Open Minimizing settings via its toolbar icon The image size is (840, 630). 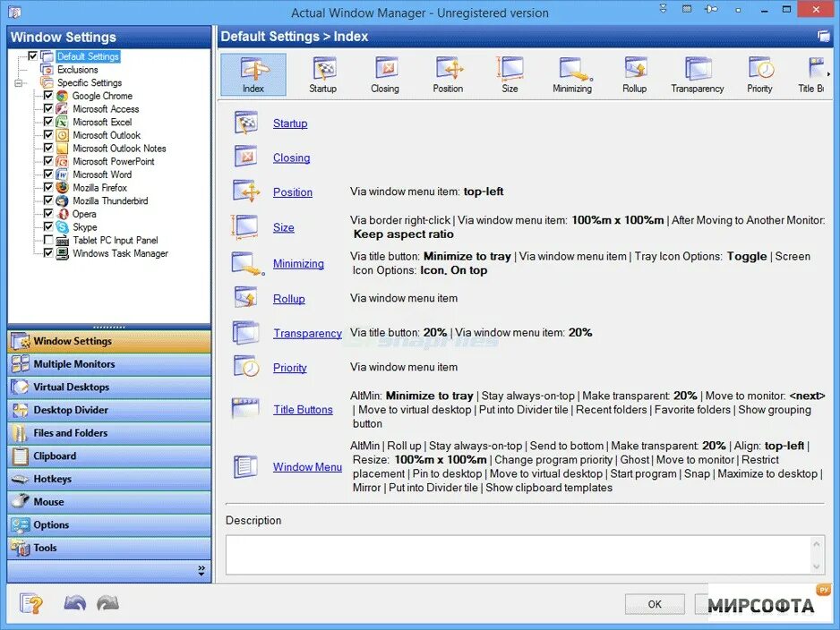click(571, 72)
